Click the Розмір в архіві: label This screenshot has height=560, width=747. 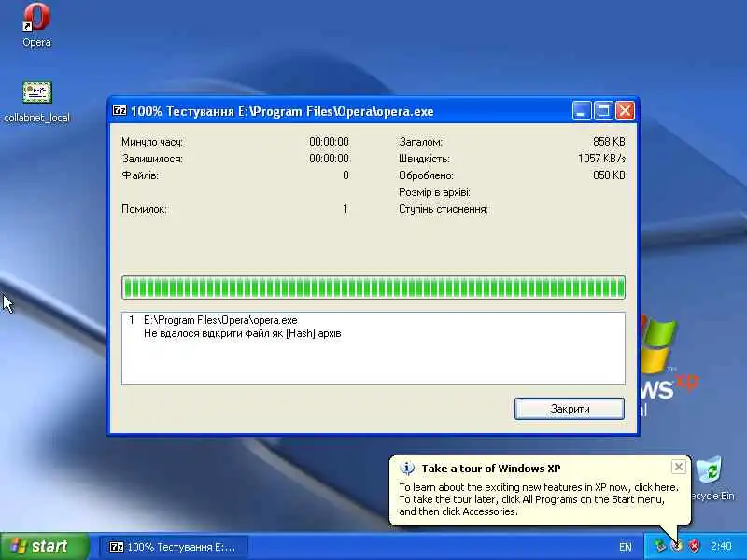click(x=434, y=192)
